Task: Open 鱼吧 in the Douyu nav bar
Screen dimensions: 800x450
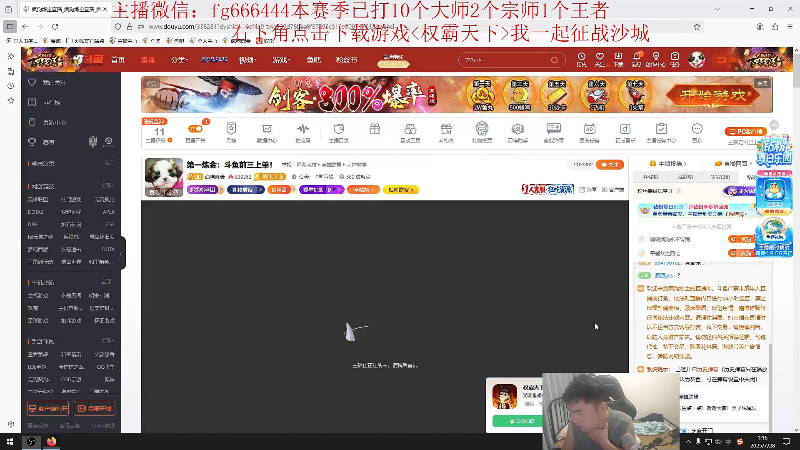Action: click(314, 60)
